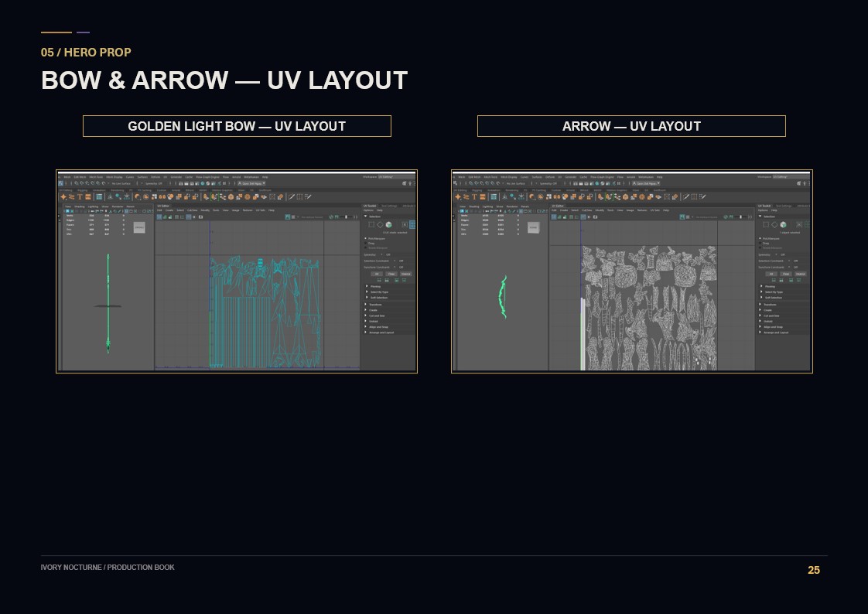
Task: Select the T text shelf icon in the Golden Light Bow screenshot
Action: pos(80,197)
